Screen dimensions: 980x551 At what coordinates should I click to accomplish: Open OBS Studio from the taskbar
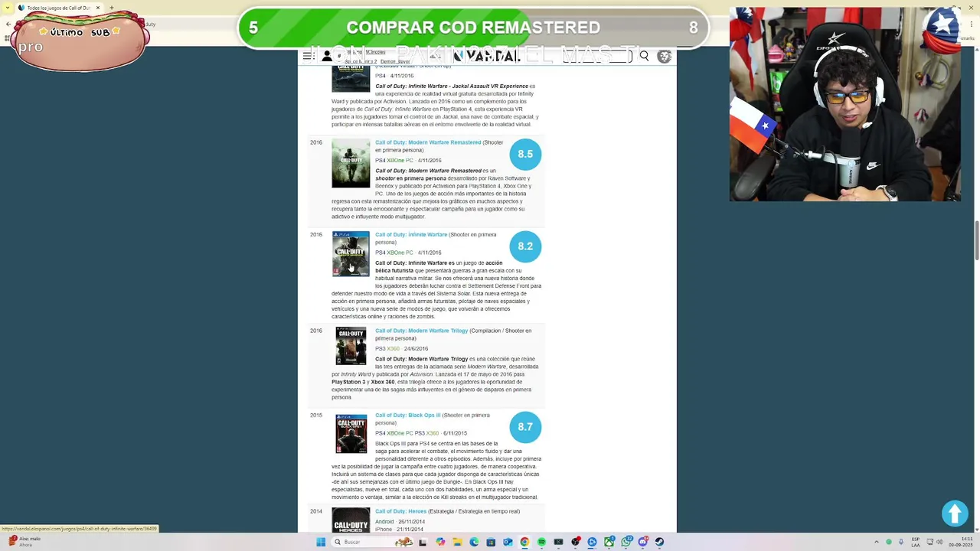click(x=575, y=542)
